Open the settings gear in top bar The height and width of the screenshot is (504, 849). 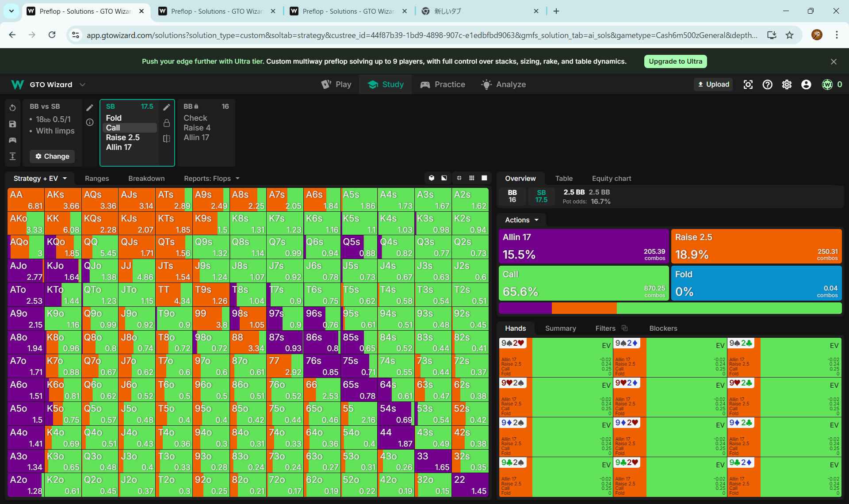787,84
